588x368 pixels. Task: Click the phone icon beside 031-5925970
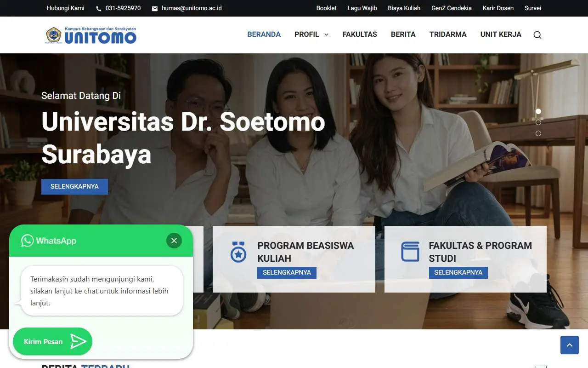(99, 8)
